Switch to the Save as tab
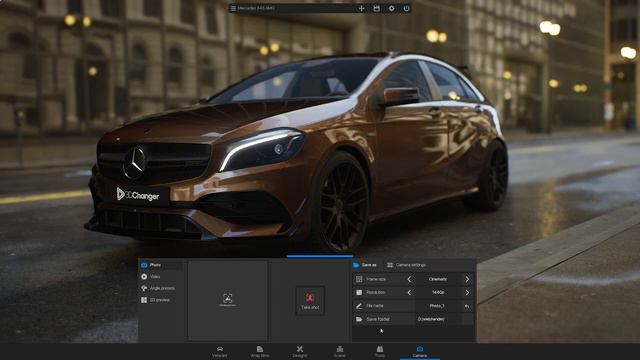The height and width of the screenshot is (360, 640). 364,265
